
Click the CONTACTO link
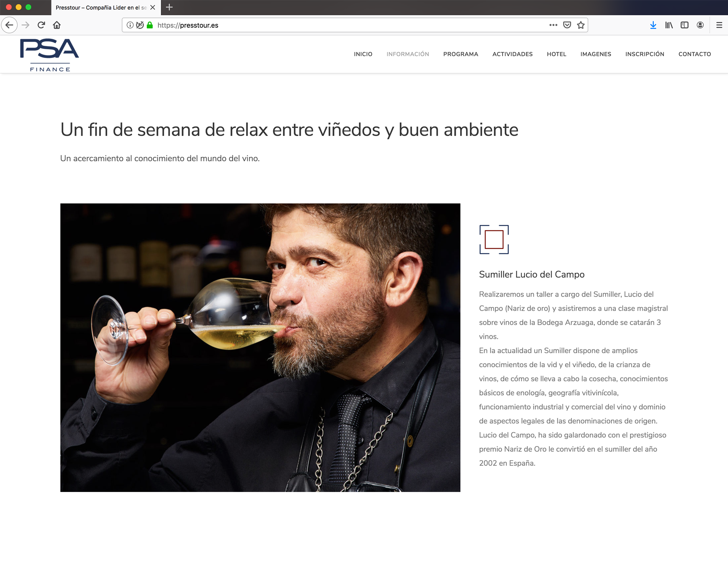point(695,54)
